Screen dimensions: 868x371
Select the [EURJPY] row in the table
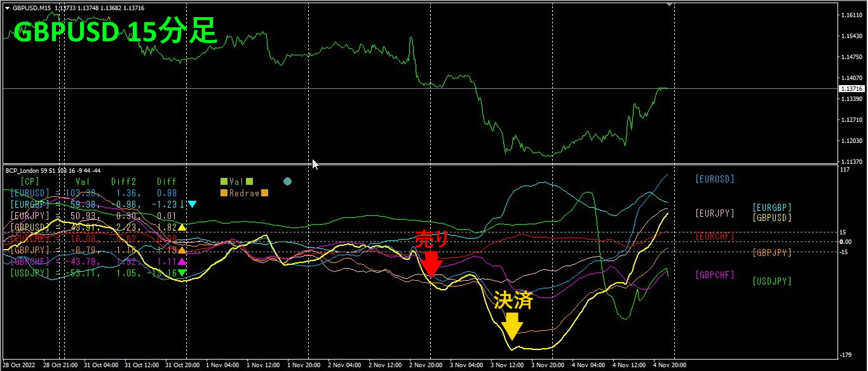point(93,216)
